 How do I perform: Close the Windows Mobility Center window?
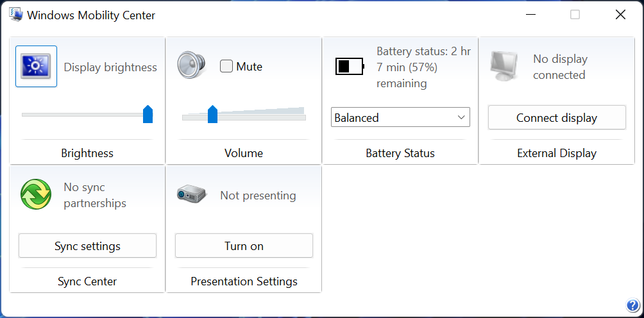(620, 14)
